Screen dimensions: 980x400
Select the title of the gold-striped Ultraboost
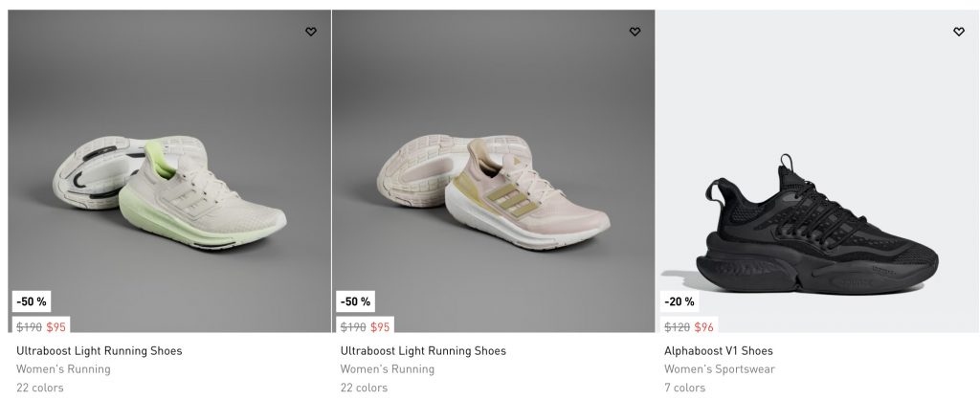click(x=423, y=351)
